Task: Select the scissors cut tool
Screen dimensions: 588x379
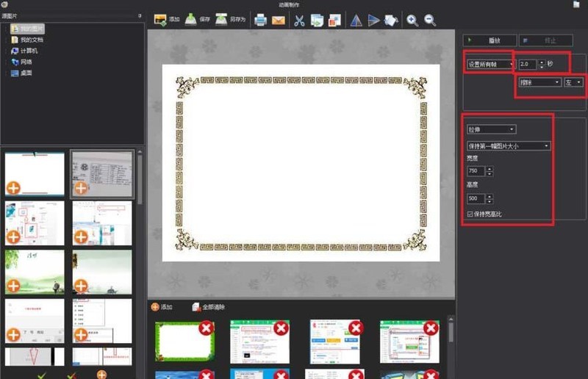Action: pos(299,21)
